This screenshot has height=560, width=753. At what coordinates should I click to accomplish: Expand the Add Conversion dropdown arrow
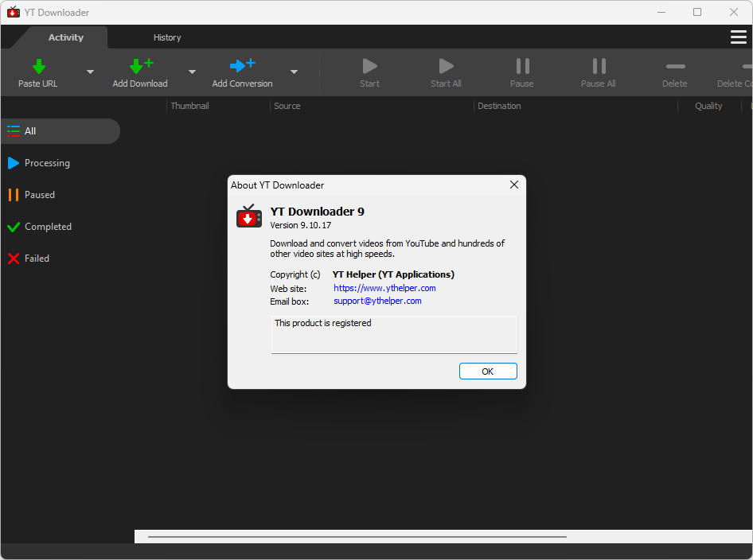294,72
